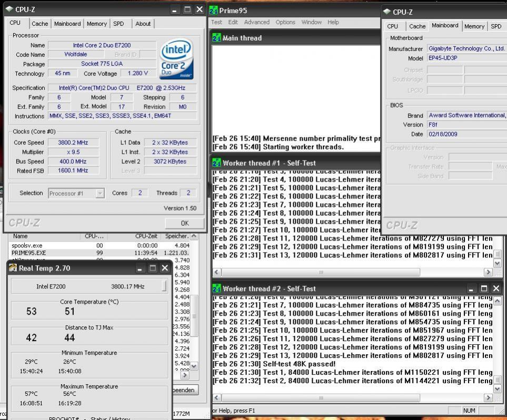Click OK button in CPU-Z
This screenshot has width=507, height=420.
[x=185, y=223]
